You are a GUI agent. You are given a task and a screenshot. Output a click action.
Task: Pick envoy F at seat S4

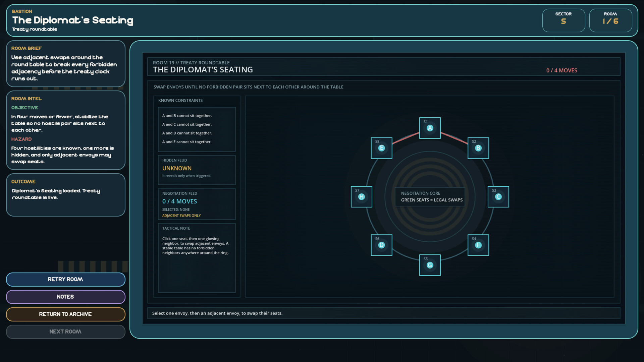(478, 245)
